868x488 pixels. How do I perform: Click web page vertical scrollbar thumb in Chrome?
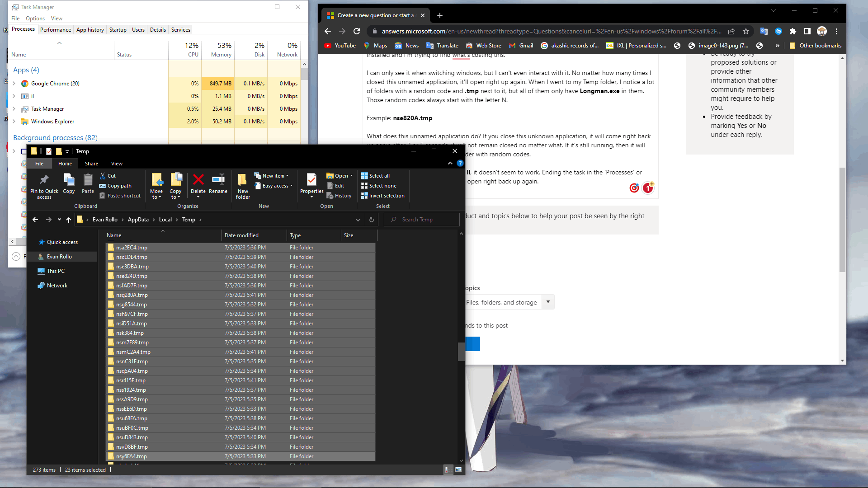click(x=842, y=220)
